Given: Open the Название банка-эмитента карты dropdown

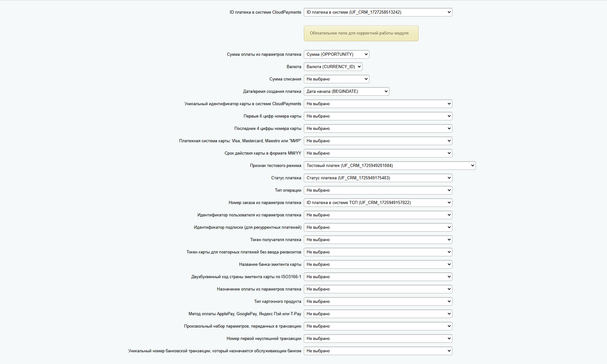Looking at the screenshot, I should pos(378,264).
